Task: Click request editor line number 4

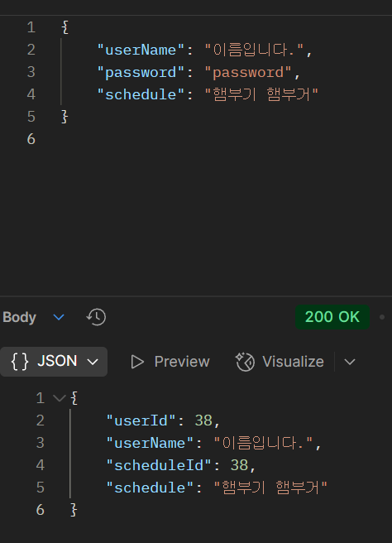Action: [31, 94]
